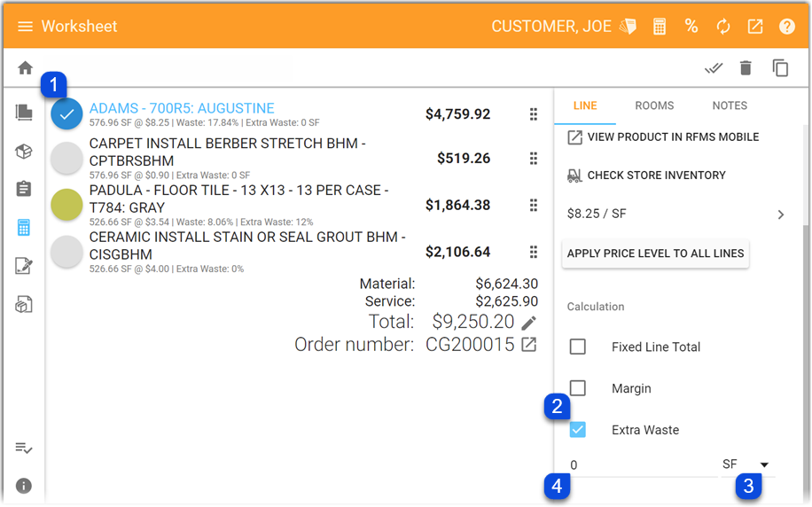Click the percent discount icon
The height and width of the screenshot is (507, 812).
point(691,26)
